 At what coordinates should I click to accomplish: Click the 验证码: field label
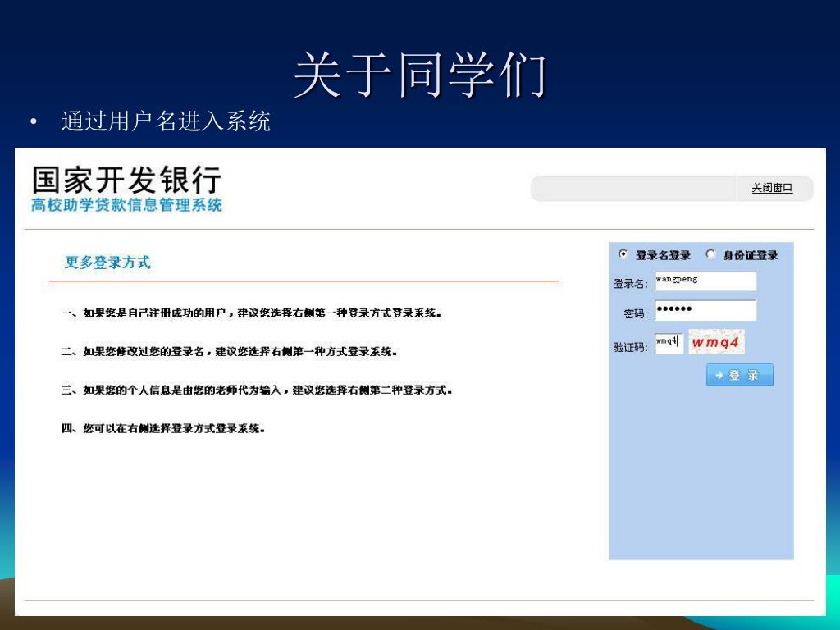pos(631,347)
